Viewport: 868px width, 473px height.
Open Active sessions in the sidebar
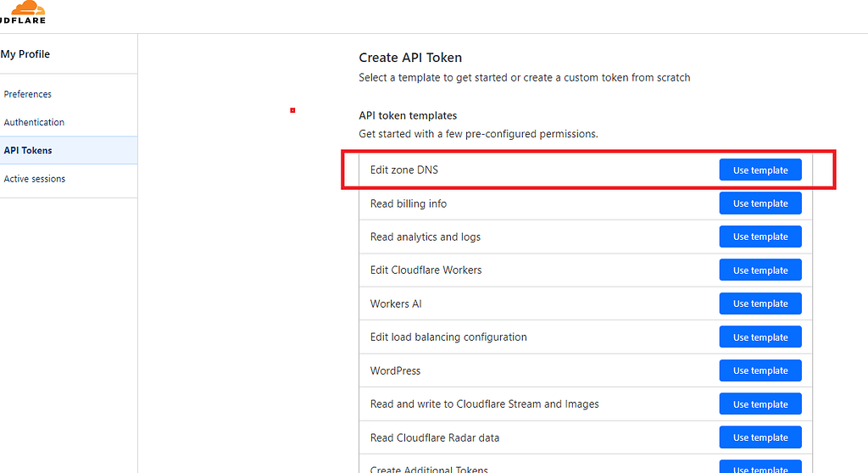pos(35,179)
